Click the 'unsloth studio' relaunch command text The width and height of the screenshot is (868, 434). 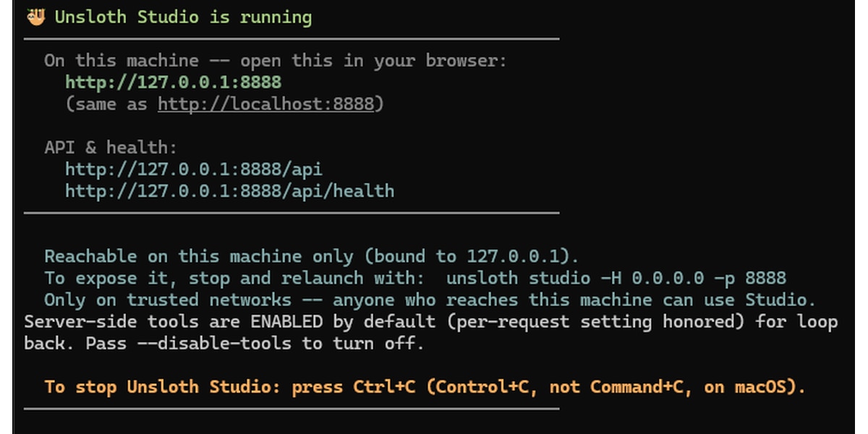click(518, 278)
